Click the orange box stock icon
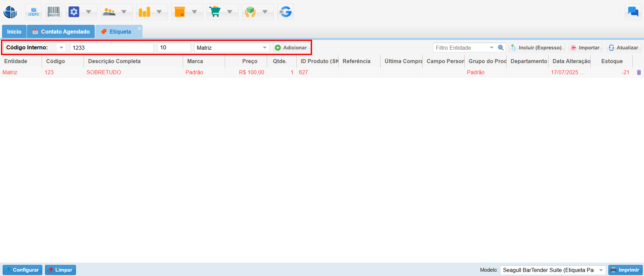 coord(180,12)
